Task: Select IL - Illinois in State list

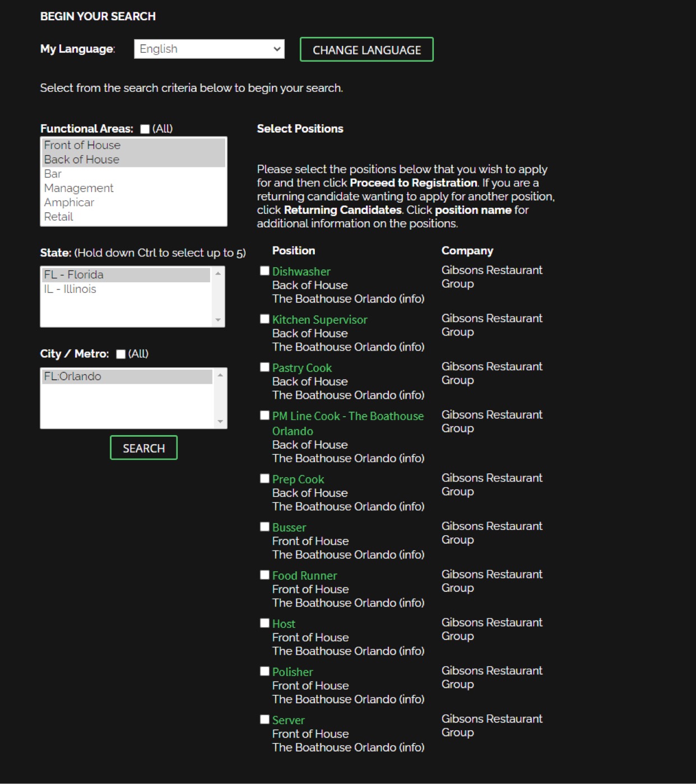Action: pos(71,289)
